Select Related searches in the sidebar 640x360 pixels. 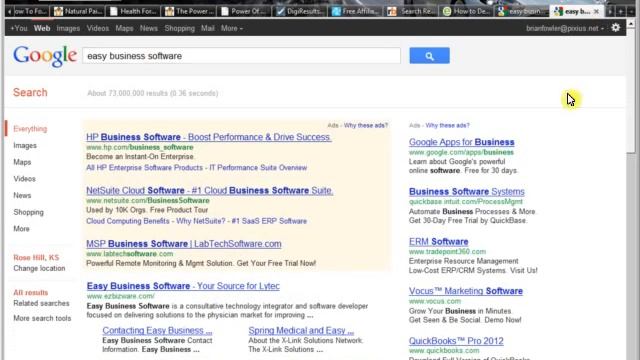(41, 303)
